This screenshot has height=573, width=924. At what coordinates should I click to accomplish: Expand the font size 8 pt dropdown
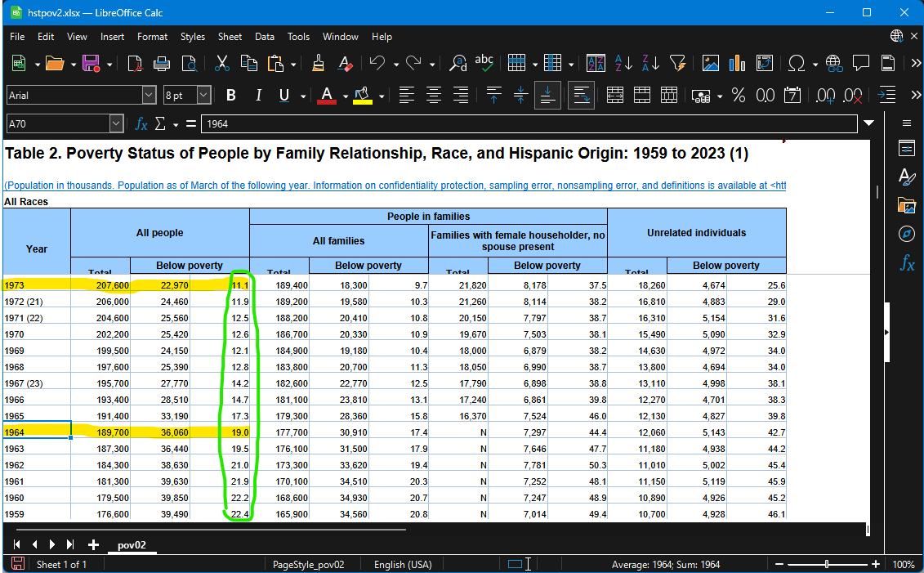(203, 95)
